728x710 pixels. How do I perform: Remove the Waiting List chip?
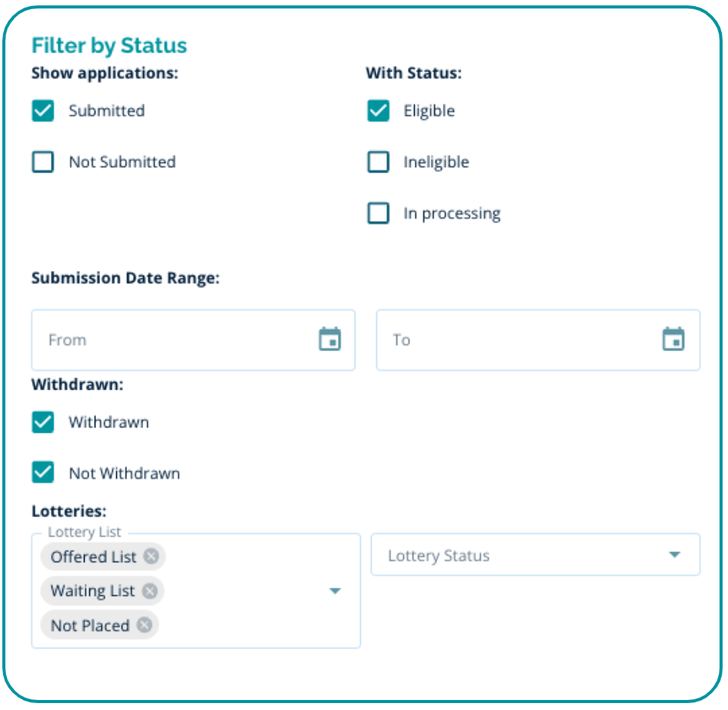click(x=149, y=591)
